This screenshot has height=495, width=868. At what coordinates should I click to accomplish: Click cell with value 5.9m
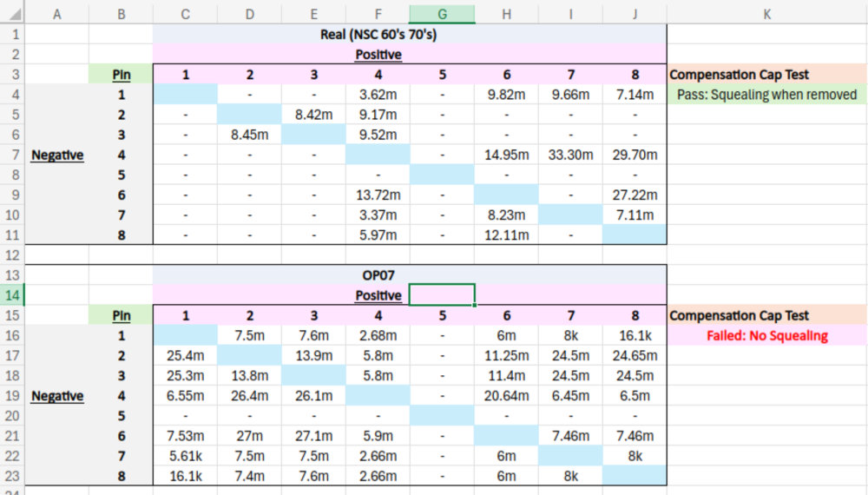pyautogui.click(x=378, y=436)
